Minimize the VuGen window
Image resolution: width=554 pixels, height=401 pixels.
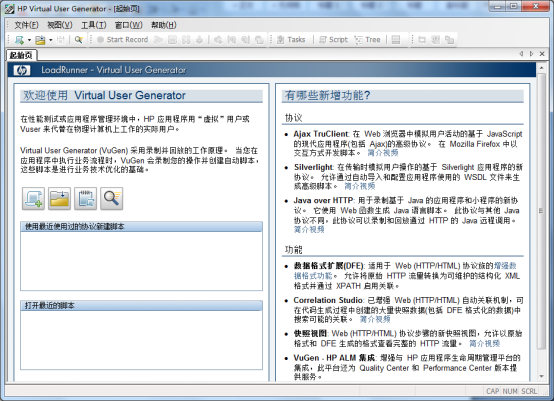pyautogui.click(x=498, y=6)
